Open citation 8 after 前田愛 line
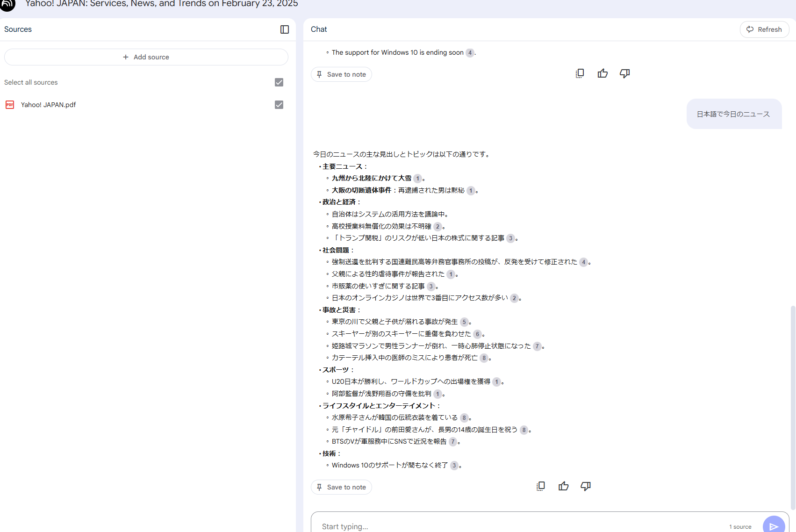 (x=524, y=430)
